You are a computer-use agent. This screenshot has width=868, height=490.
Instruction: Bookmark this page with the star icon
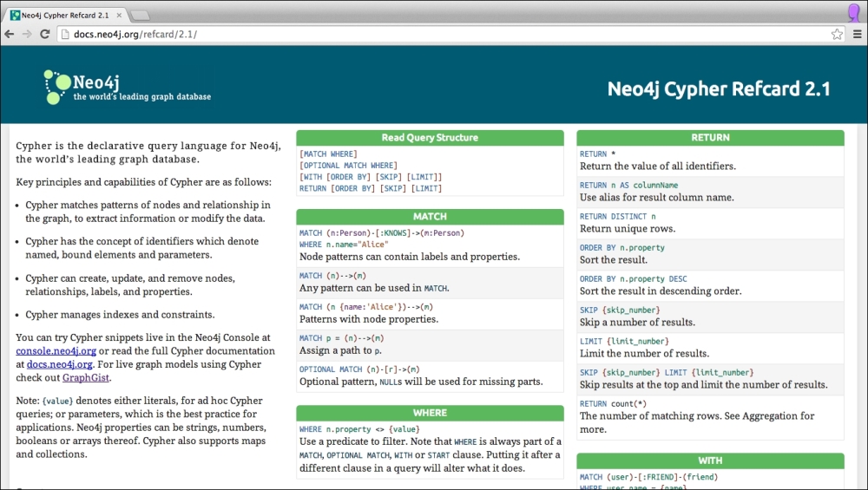point(837,35)
